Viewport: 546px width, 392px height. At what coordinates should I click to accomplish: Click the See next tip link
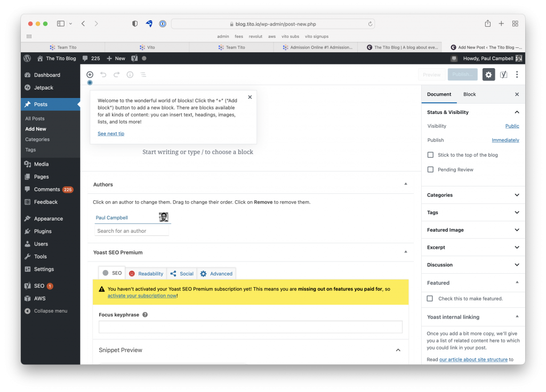coord(111,134)
